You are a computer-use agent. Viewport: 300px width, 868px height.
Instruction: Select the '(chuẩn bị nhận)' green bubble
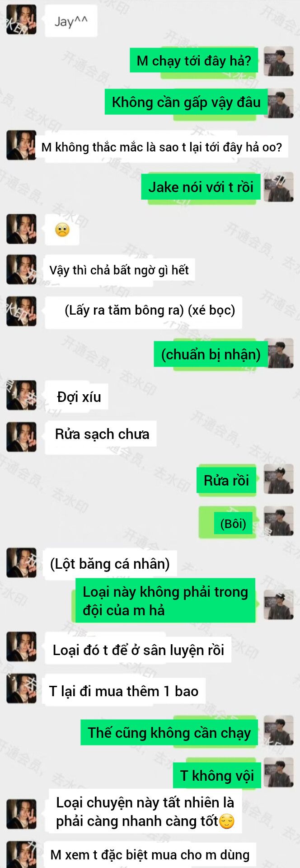point(211,354)
